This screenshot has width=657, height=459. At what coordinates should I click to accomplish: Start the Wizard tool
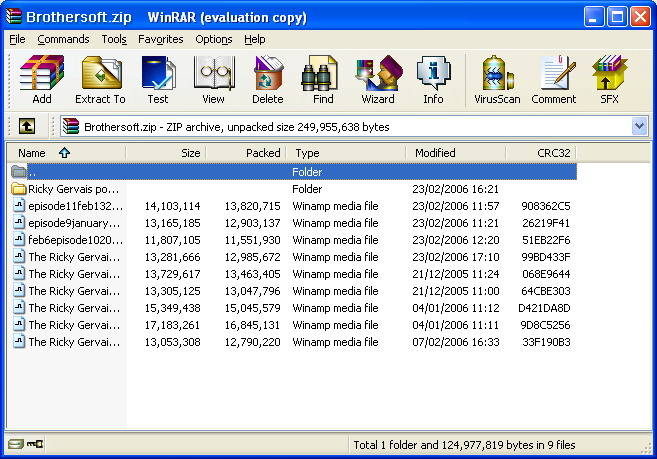tap(378, 80)
